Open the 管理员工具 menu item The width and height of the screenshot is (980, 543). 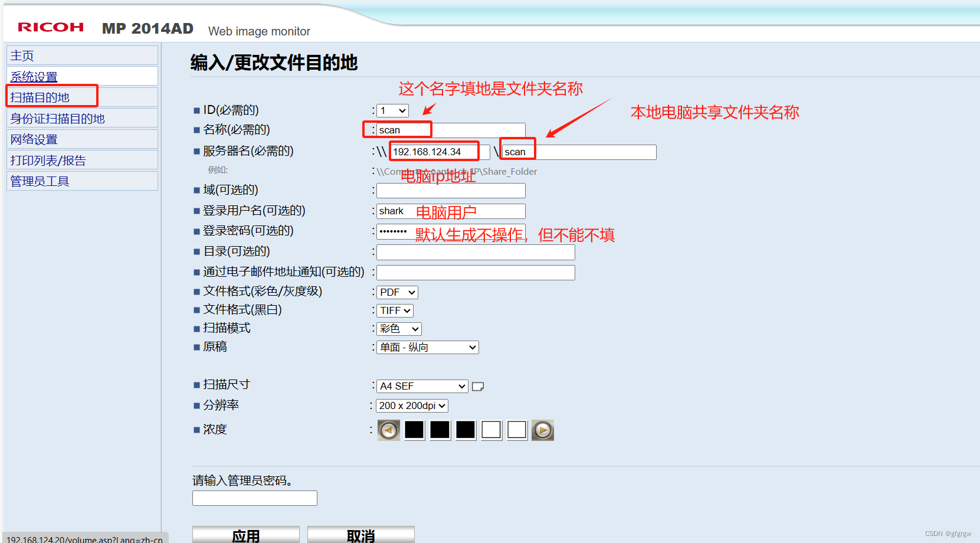point(83,181)
